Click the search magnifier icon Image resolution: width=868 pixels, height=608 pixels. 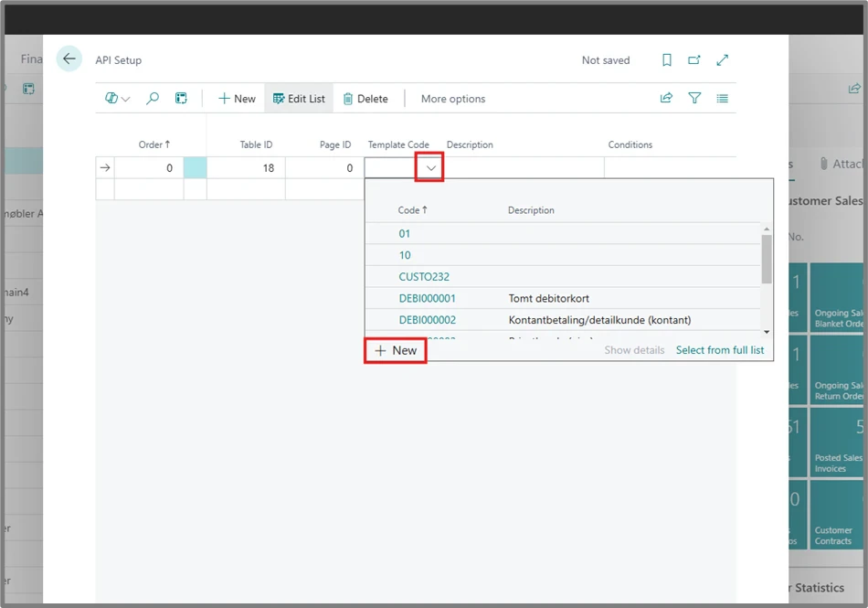153,99
